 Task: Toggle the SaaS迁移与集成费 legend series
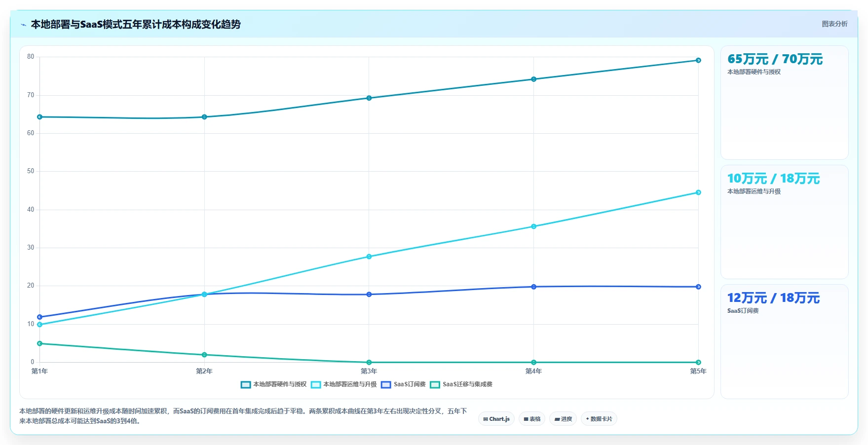click(x=461, y=384)
